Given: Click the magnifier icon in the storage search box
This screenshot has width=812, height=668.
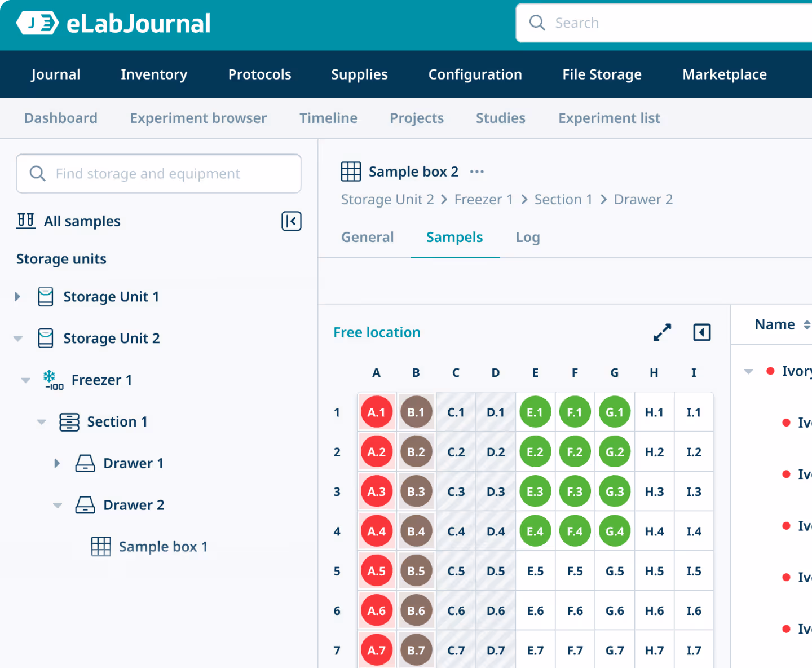Looking at the screenshot, I should 37,173.
